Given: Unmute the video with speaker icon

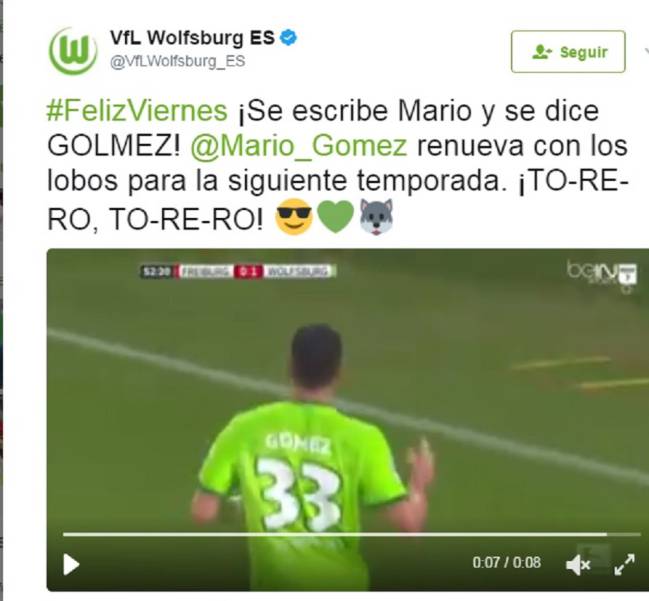Looking at the screenshot, I should pos(578,565).
